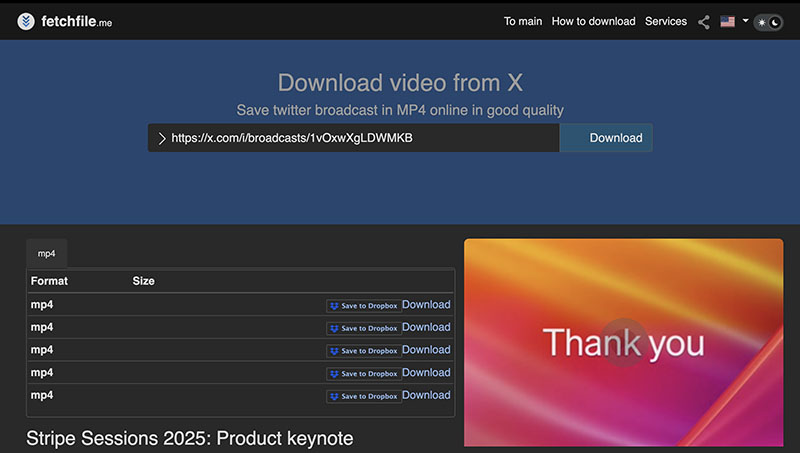Go to How to download page
Viewport: 800px width, 453px height.
[593, 21]
